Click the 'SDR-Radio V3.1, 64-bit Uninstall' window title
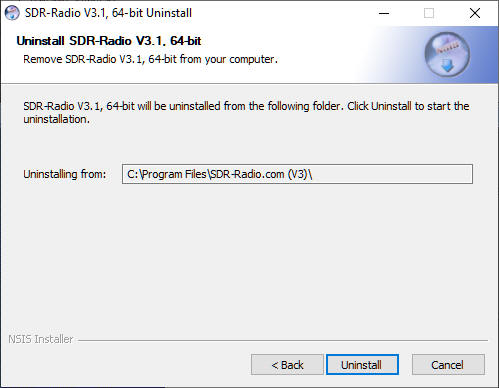The height and width of the screenshot is (388, 499). pyautogui.click(x=108, y=13)
